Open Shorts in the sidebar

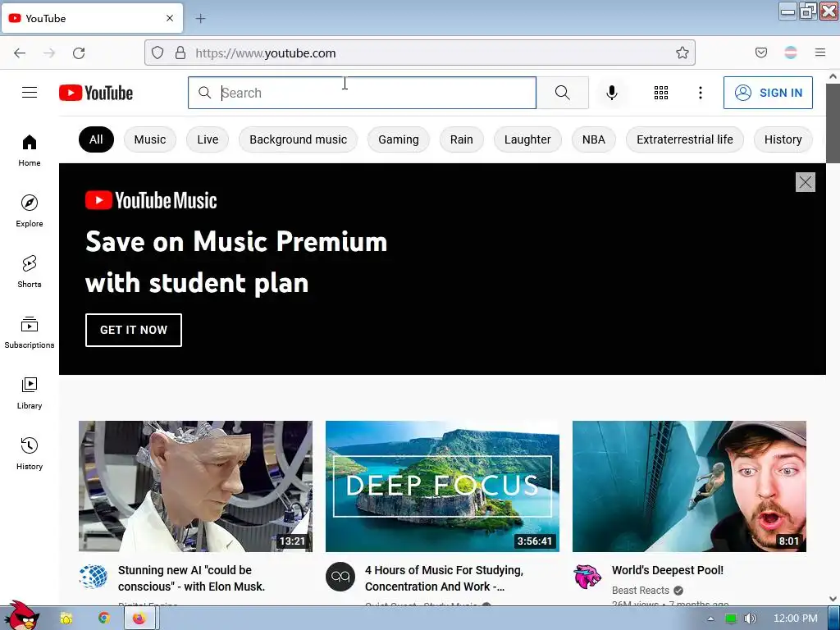pos(30,272)
